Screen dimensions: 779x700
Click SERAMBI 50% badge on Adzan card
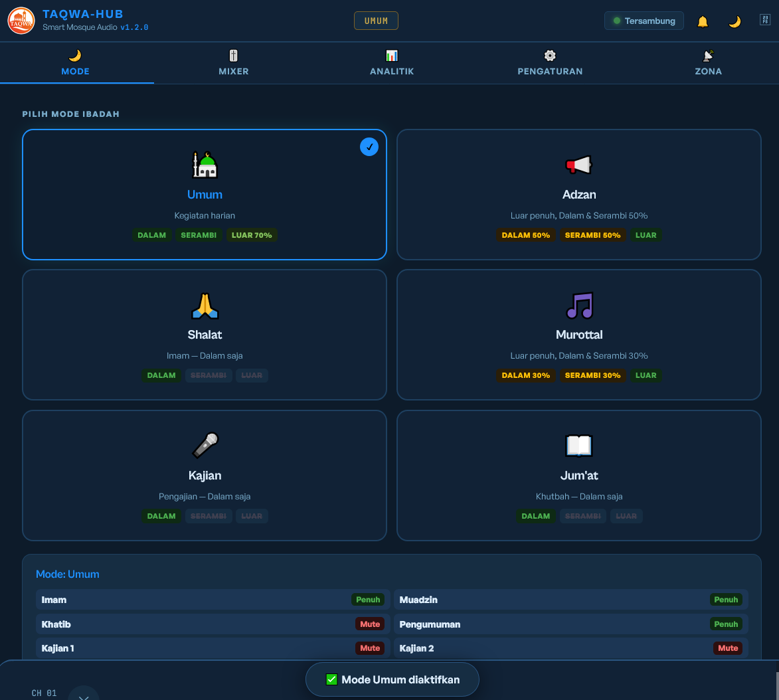click(592, 235)
